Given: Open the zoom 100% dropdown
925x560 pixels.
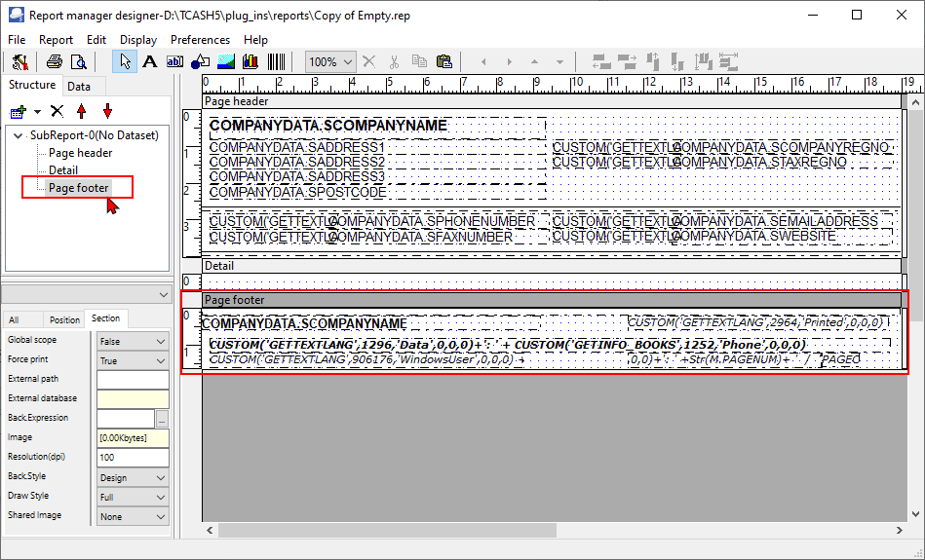Looking at the screenshot, I should click(x=330, y=61).
